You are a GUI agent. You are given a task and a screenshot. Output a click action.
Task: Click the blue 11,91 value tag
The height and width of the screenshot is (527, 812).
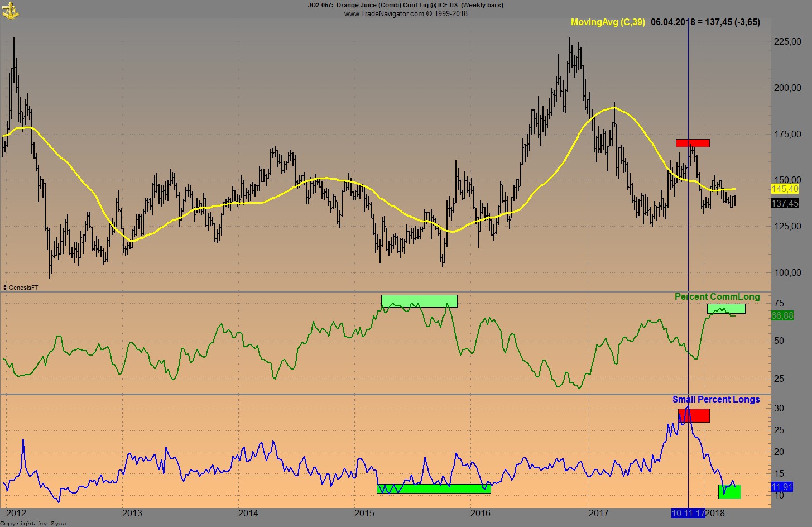click(x=782, y=487)
